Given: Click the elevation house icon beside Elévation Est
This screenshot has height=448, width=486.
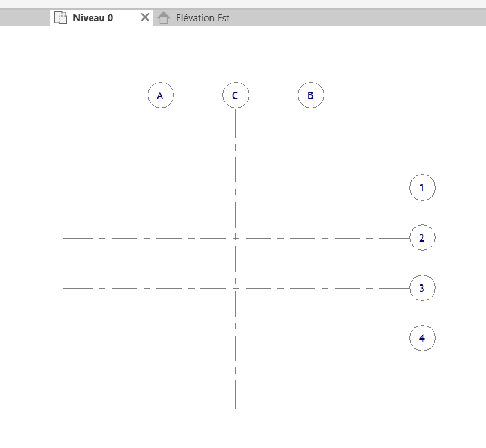Looking at the screenshot, I should click(164, 18).
